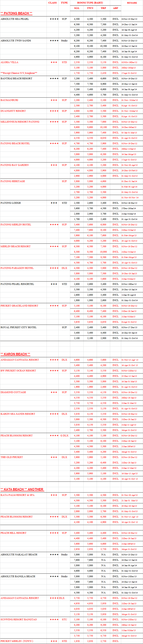Click the ** KARON BEACH ** section heading

click(x=15, y=354)
